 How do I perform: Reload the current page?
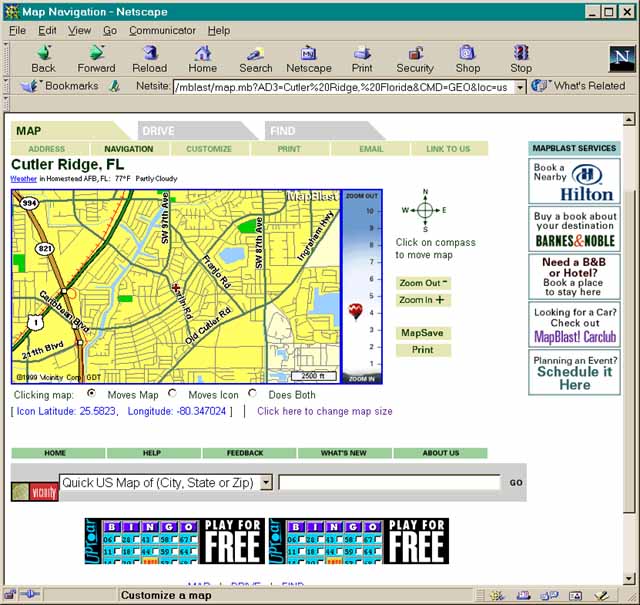pyautogui.click(x=150, y=59)
